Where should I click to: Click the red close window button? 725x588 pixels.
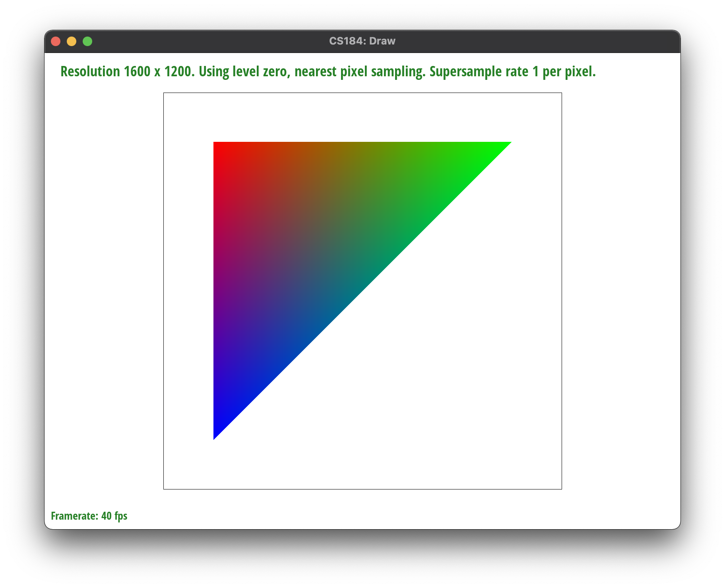56,41
